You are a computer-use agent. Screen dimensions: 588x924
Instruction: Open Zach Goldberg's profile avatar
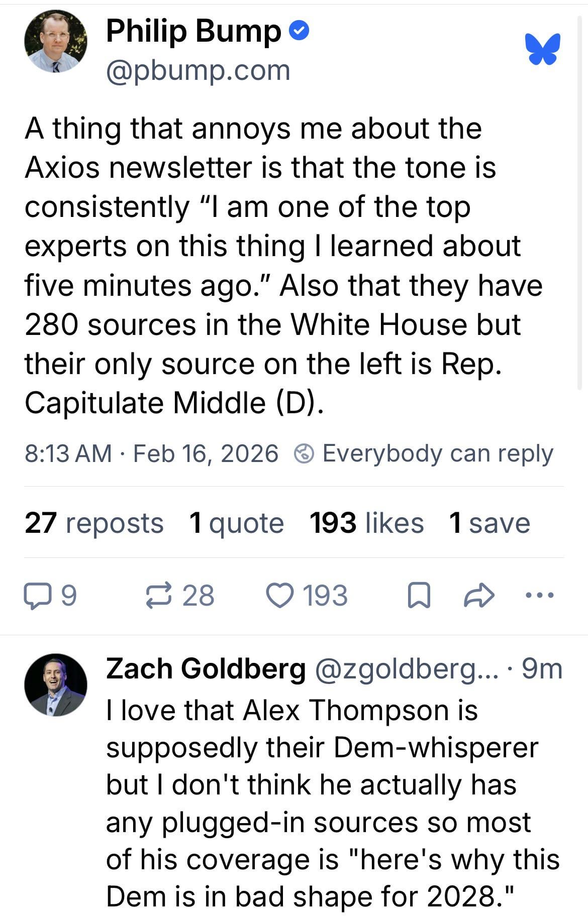[x=55, y=684]
